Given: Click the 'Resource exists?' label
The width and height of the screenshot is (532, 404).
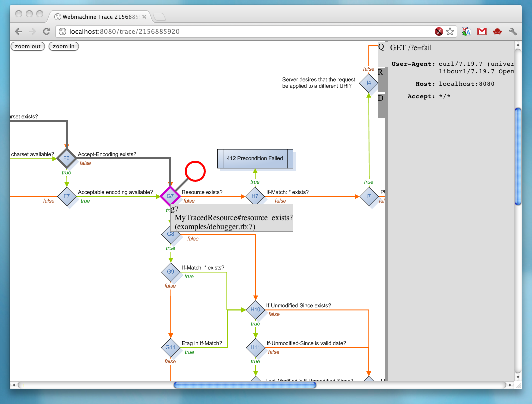Looking at the screenshot, I should click(x=202, y=192).
